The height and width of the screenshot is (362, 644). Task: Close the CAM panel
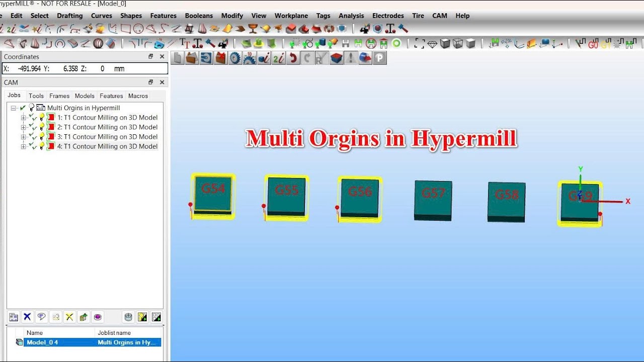pyautogui.click(x=162, y=82)
